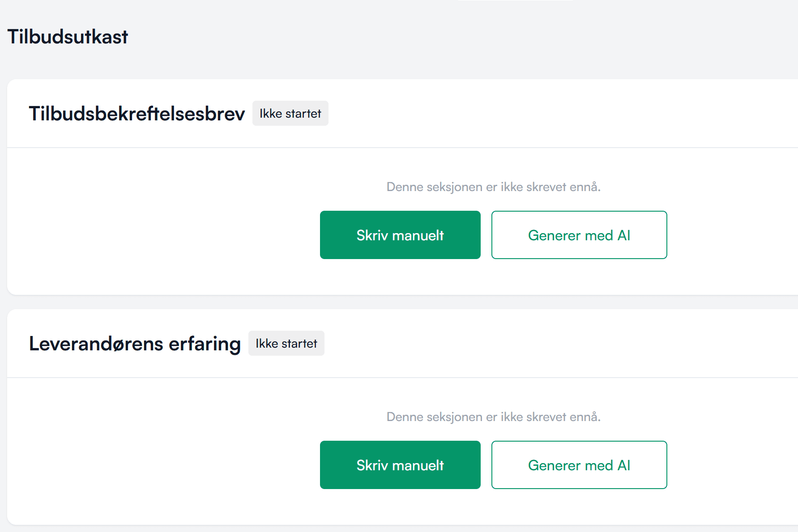The width and height of the screenshot is (798, 532).
Task: Click Ikke startet badge beside Leverandørens erfaring
Action: [x=286, y=343]
